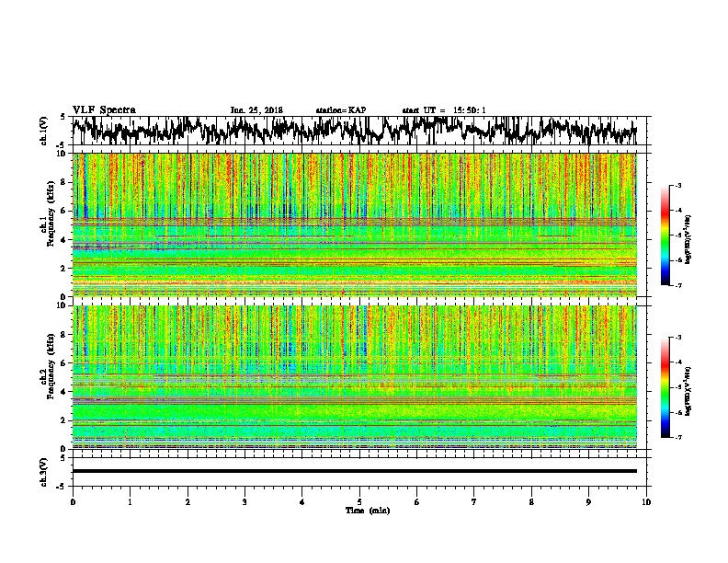Click the ch.1 voltage waveform trace
This screenshot has height=563, width=728.
tap(355, 131)
